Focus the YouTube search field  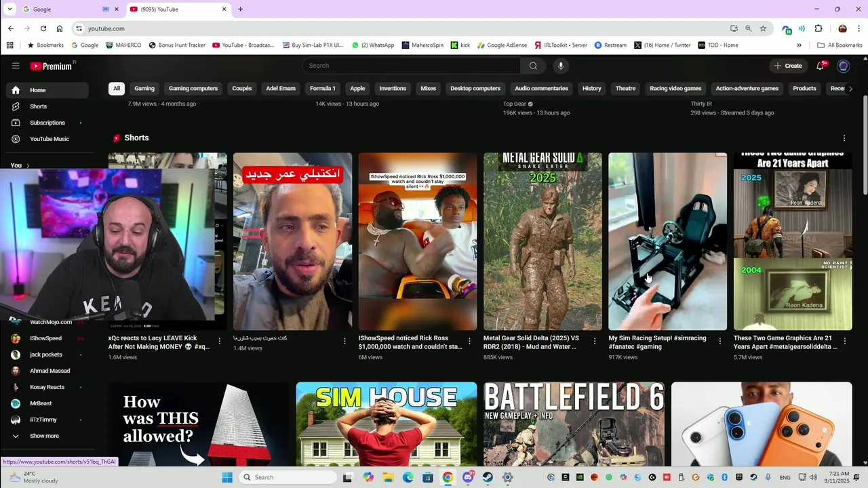click(x=412, y=66)
